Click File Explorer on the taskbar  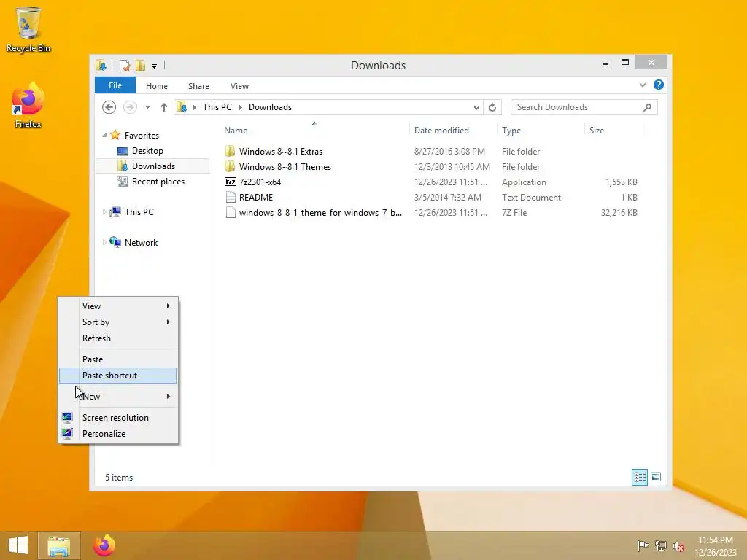58,545
